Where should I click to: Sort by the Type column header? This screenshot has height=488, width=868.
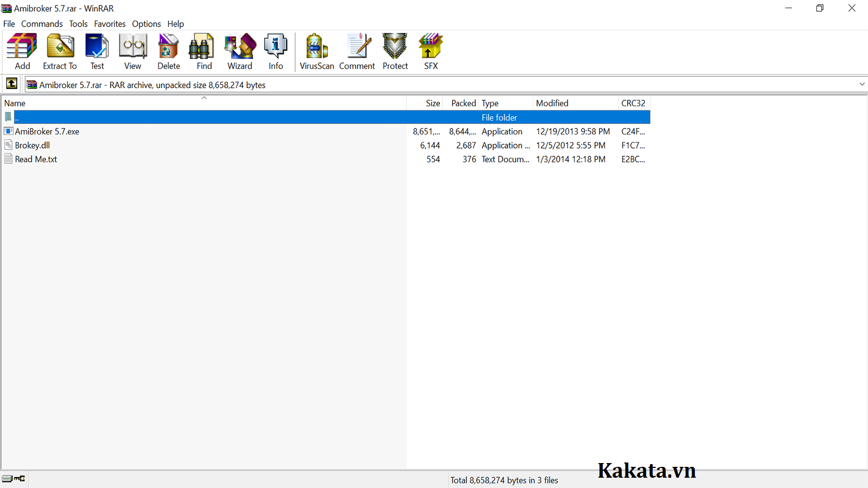coord(506,103)
